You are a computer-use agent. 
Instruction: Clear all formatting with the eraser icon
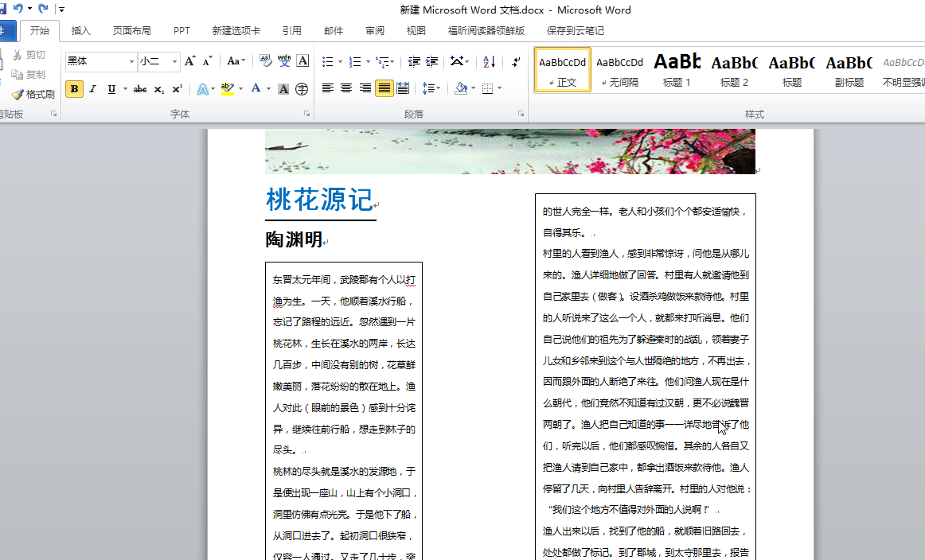(263, 59)
